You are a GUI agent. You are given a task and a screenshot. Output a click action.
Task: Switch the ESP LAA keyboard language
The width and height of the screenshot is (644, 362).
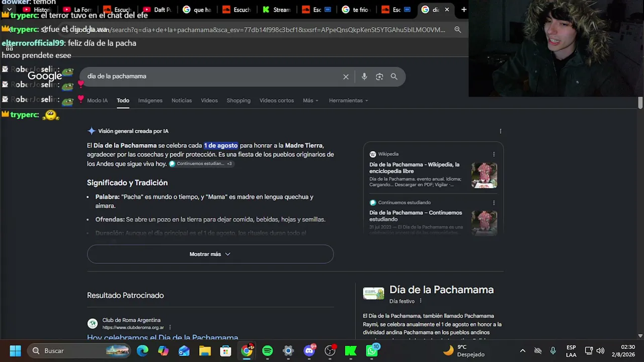pos(571,350)
